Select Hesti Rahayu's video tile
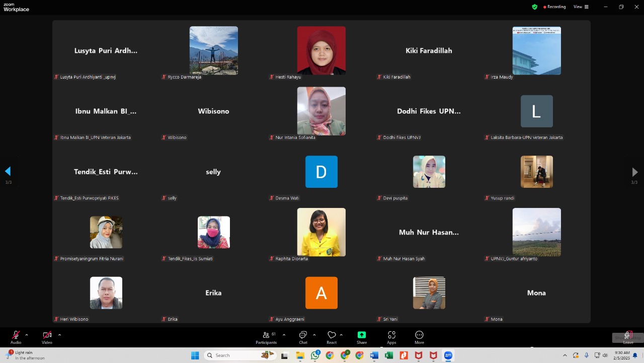This screenshot has width=644, height=363. pos(321,51)
